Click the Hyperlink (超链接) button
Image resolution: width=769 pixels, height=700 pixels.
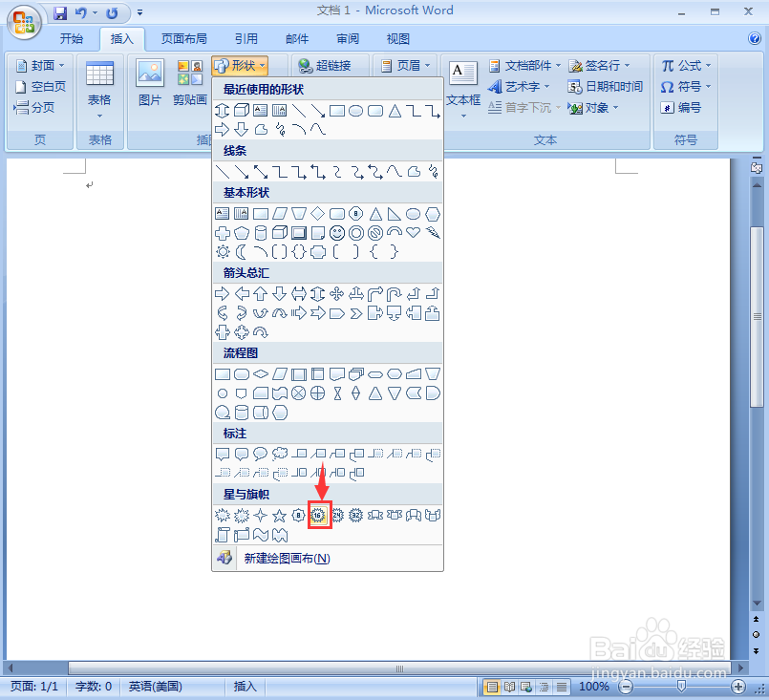coord(325,65)
